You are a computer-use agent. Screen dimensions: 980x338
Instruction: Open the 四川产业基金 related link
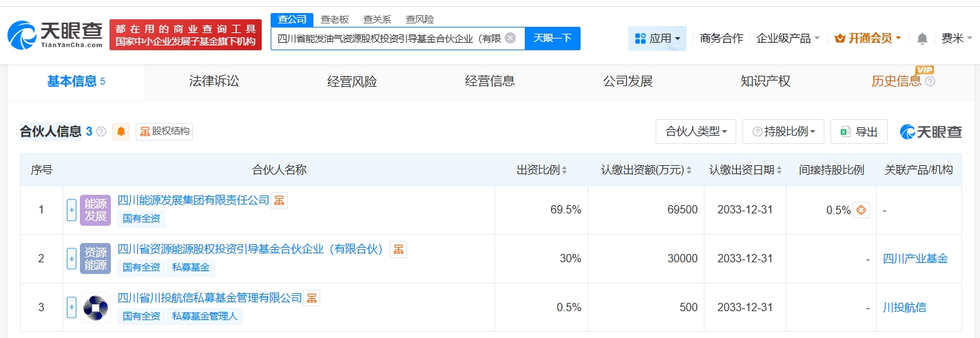(915, 259)
